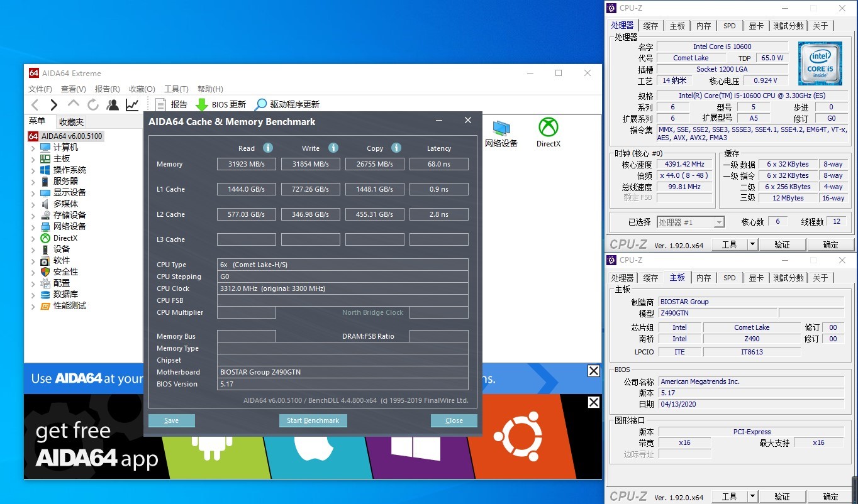858x504 pixels.
Task: Click Save in the benchmark dialog
Action: pos(171,420)
